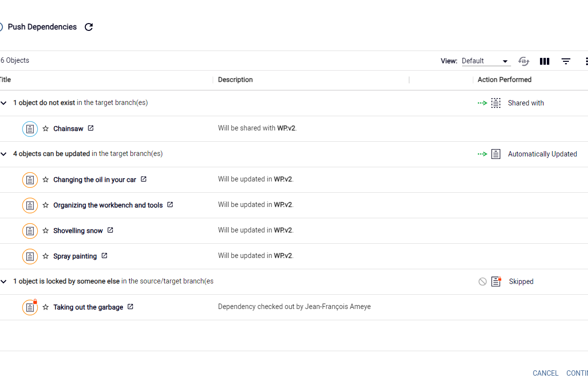The image size is (588, 386).
Task: Click the 'Shared with' action label
Action: 526,103
